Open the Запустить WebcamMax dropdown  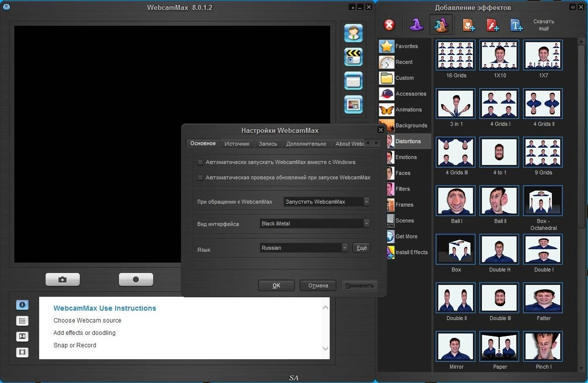pyautogui.click(x=327, y=202)
